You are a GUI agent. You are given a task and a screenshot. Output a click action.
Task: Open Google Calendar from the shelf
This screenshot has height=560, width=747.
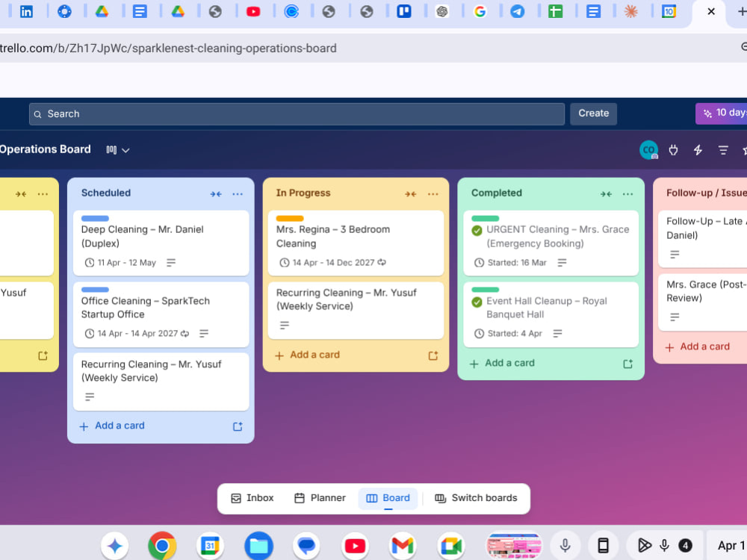point(210,546)
